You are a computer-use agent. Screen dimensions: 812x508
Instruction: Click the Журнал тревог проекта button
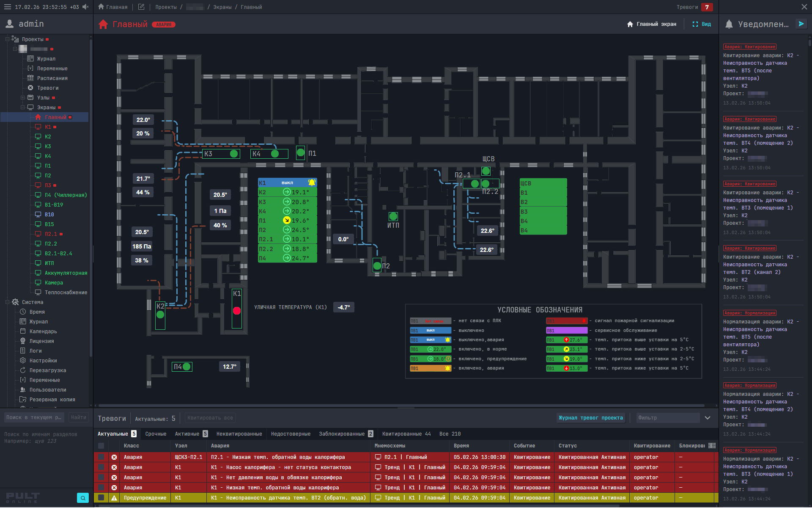591,418
